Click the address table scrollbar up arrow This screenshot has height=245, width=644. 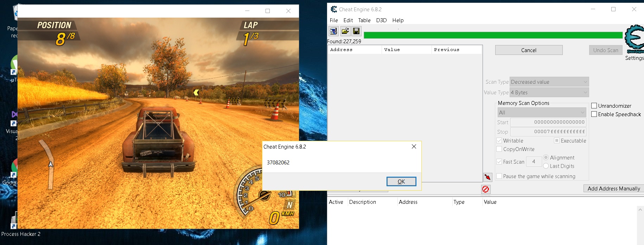coord(640,210)
